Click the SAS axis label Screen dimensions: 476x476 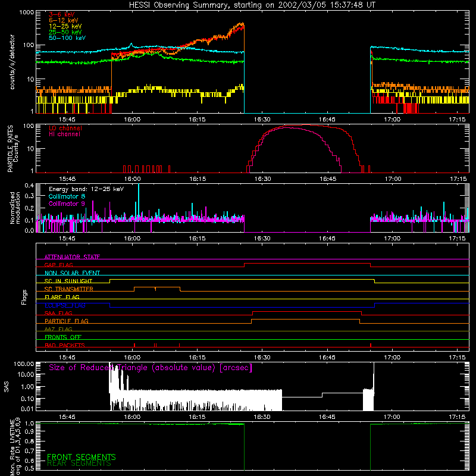[7, 387]
